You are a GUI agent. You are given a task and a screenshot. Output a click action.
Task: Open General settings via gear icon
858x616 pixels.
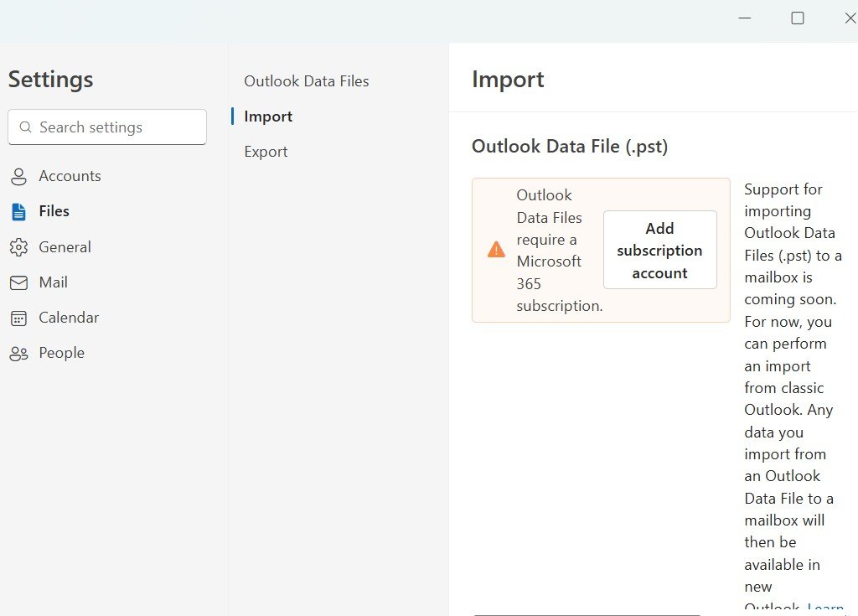click(19, 246)
